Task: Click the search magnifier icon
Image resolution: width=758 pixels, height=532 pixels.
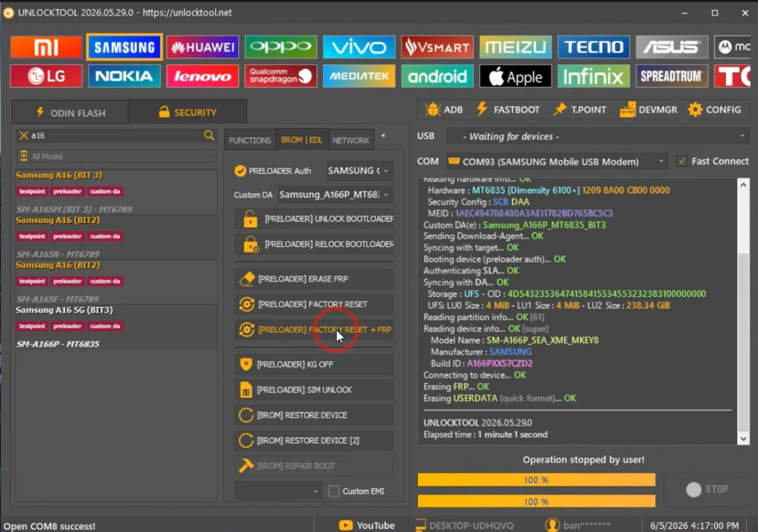Action: (209, 135)
